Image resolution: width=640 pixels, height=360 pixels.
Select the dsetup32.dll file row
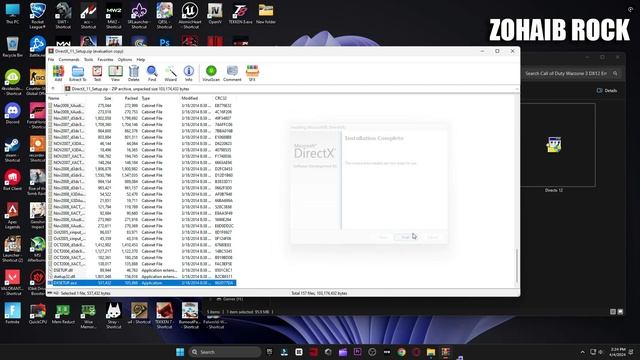[x=142, y=276]
